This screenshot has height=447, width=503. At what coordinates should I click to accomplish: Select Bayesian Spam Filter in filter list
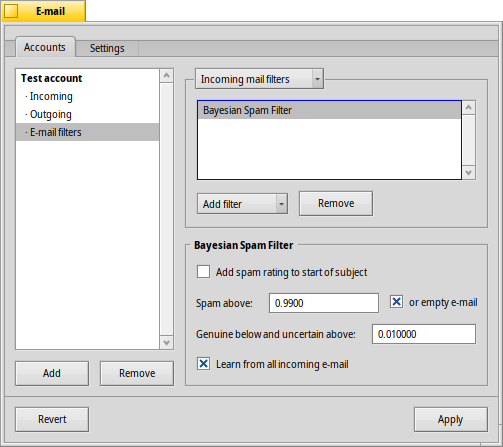(x=329, y=110)
